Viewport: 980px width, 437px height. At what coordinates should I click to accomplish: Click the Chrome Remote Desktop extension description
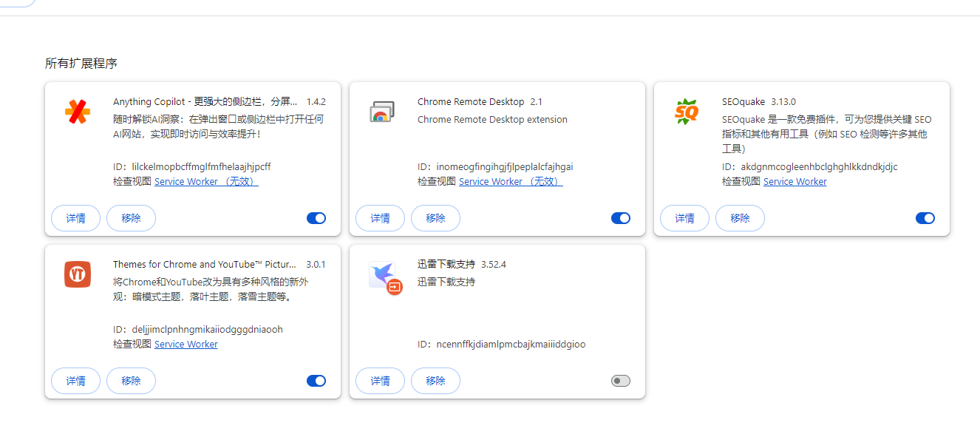coord(492,120)
